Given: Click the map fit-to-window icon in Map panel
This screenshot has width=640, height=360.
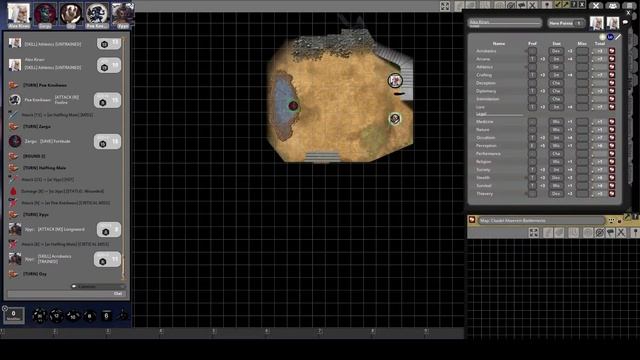Looking at the screenshot, I should (534, 233).
